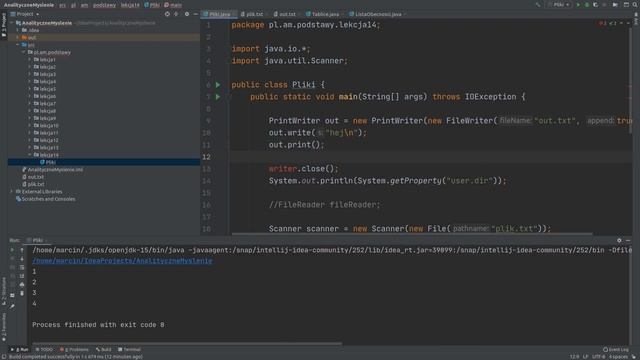Click the layout icon in the Run panel sidebar
The image size is (640, 360).
click(x=12, y=295)
